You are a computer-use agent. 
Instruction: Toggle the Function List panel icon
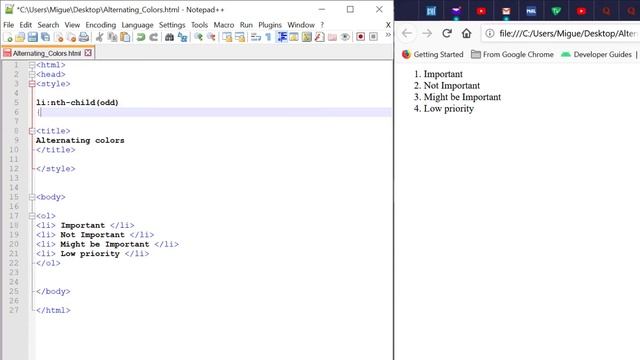tap(319, 37)
